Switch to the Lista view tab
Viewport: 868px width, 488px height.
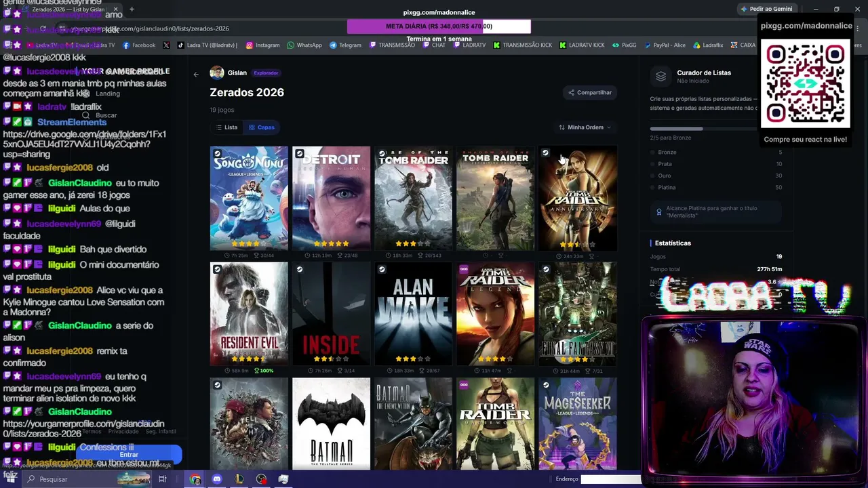click(x=226, y=127)
